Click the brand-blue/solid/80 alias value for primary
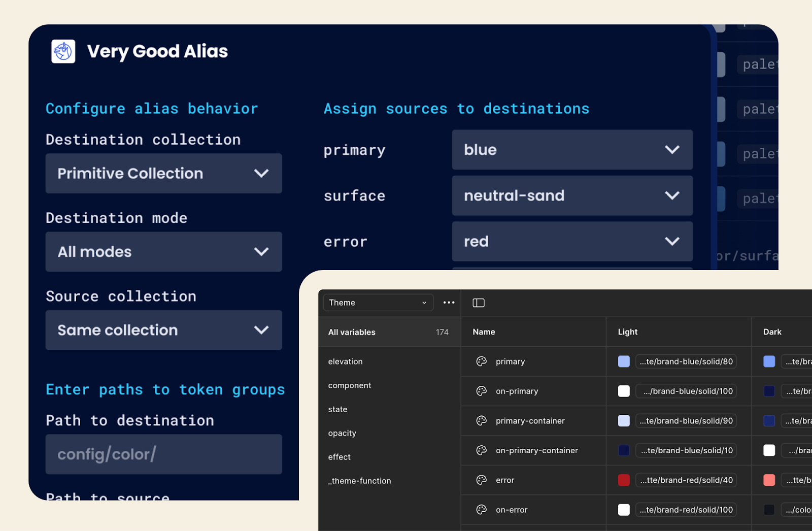Viewport: 812px width, 531px height. (x=686, y=361)
